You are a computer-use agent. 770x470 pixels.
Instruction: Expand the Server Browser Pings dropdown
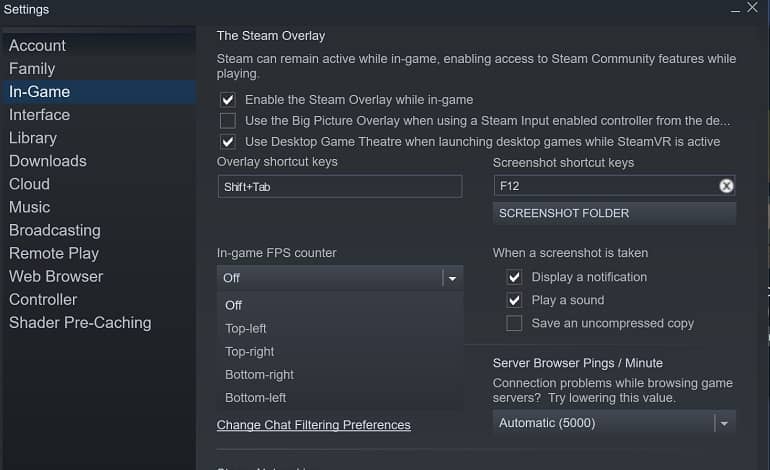click(724, 423)
